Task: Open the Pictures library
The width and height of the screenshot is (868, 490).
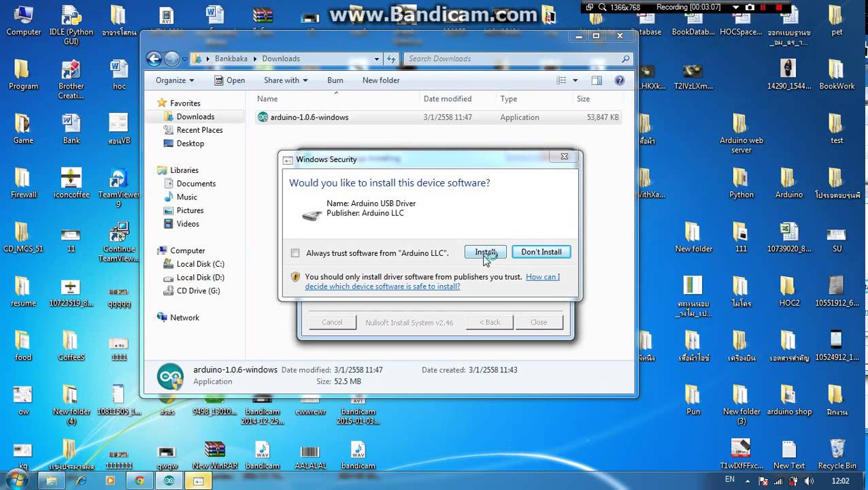Action: point(190,211)
